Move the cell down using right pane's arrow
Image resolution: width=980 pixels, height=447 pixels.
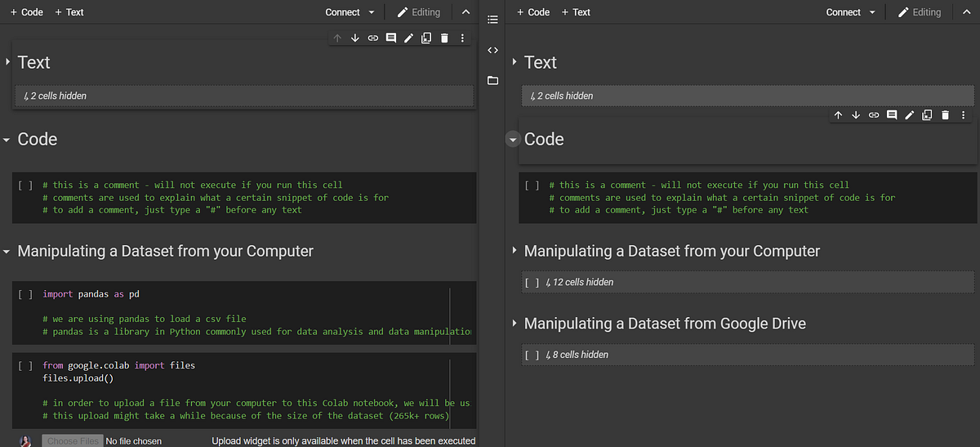[x=856, y=115]
